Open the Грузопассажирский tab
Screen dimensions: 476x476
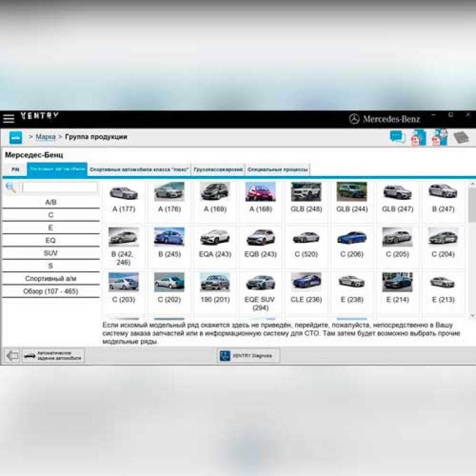pyautogui.click(x=218, y=170)
